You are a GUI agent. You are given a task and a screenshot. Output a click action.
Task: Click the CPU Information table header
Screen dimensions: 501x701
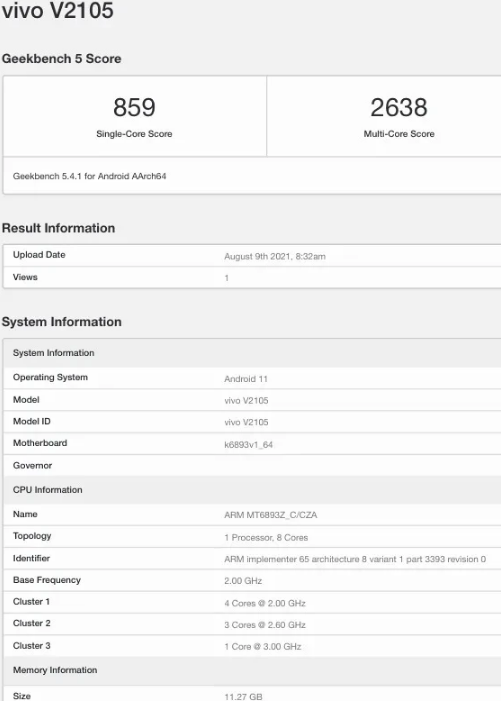pyautogui.click(x=252, y=490)
